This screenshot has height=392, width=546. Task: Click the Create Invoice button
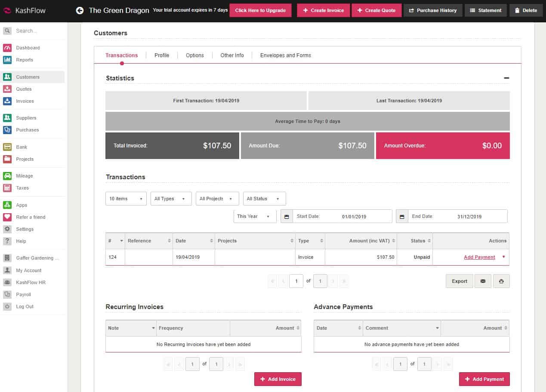[x=323, y=10]
